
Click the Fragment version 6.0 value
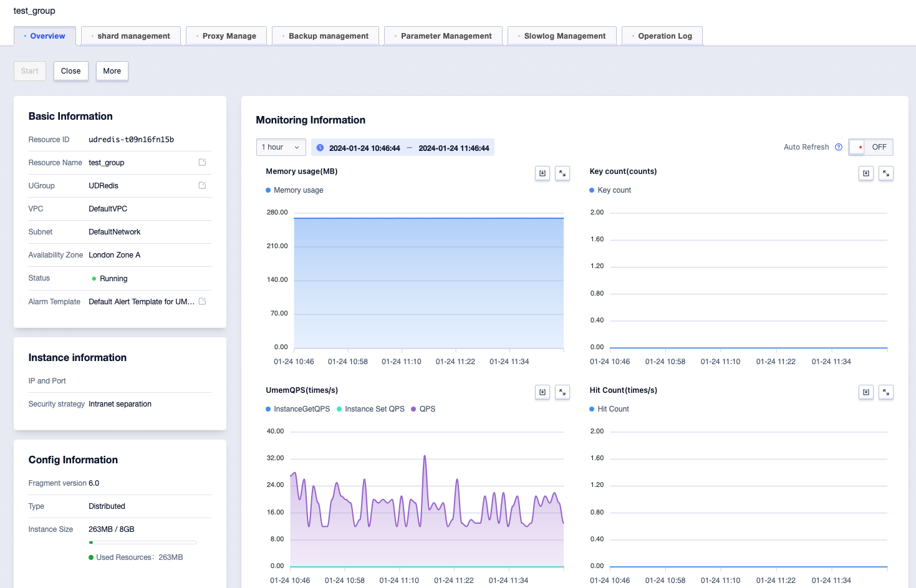(94, 483)
